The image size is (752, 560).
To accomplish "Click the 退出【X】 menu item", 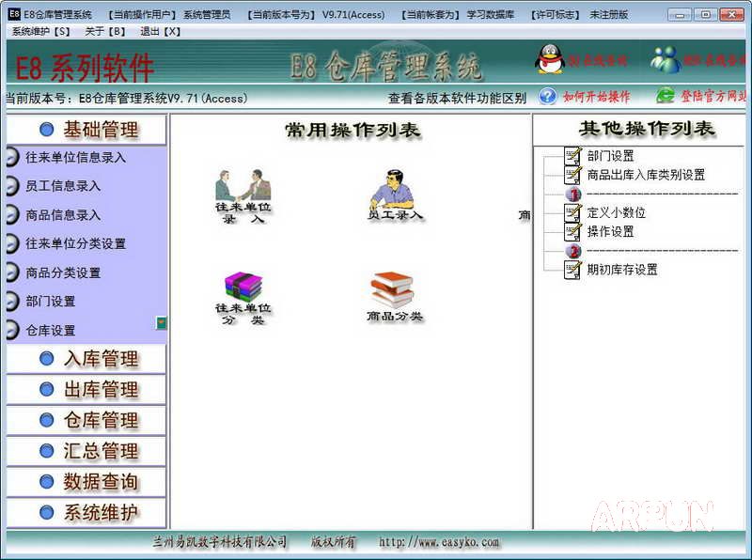I will tap(160, 32).
